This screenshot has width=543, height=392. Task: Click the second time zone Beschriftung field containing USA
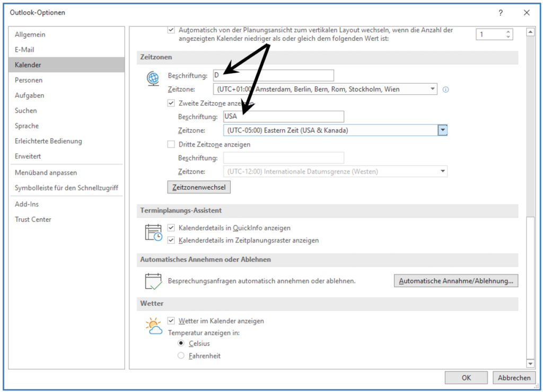click(x=284, y=117)
